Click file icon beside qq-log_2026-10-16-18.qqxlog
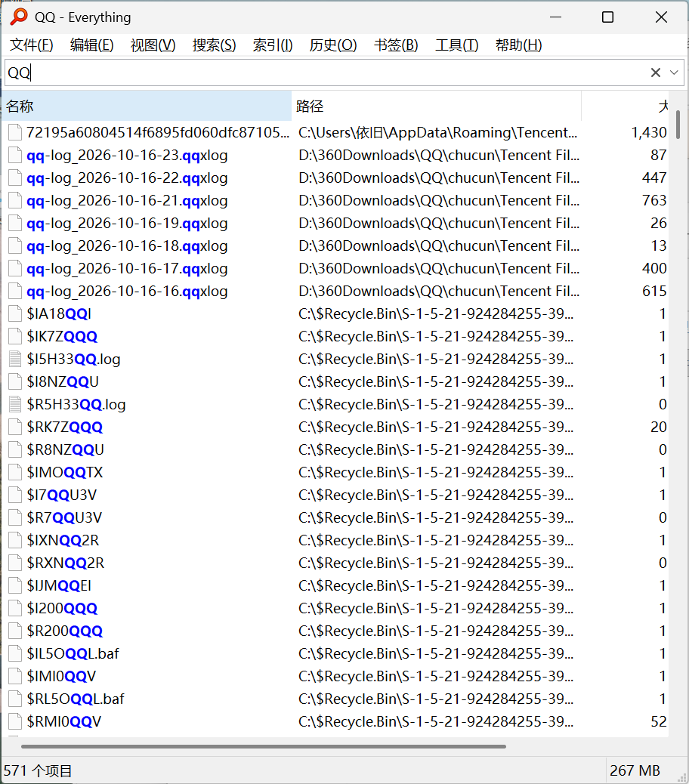The width and height of the screenshot is (689, 784). pos(16,246)
